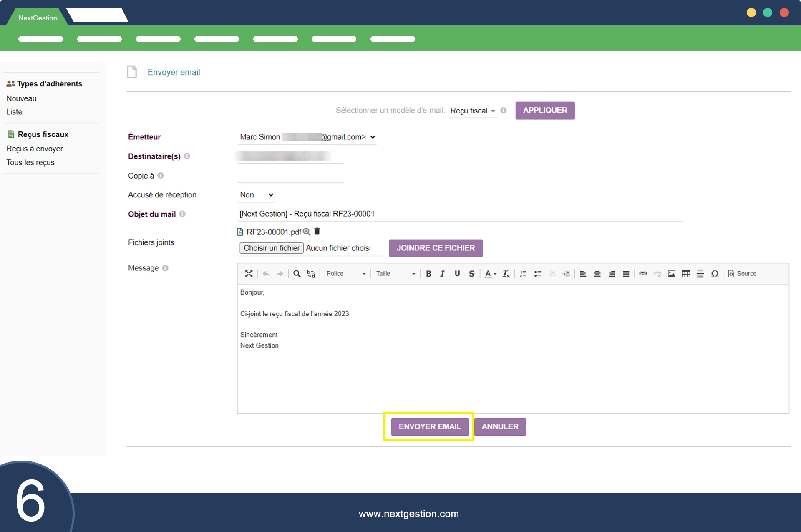Insert special character with Omega icon
801x532 pixels.
click(715, 274)
